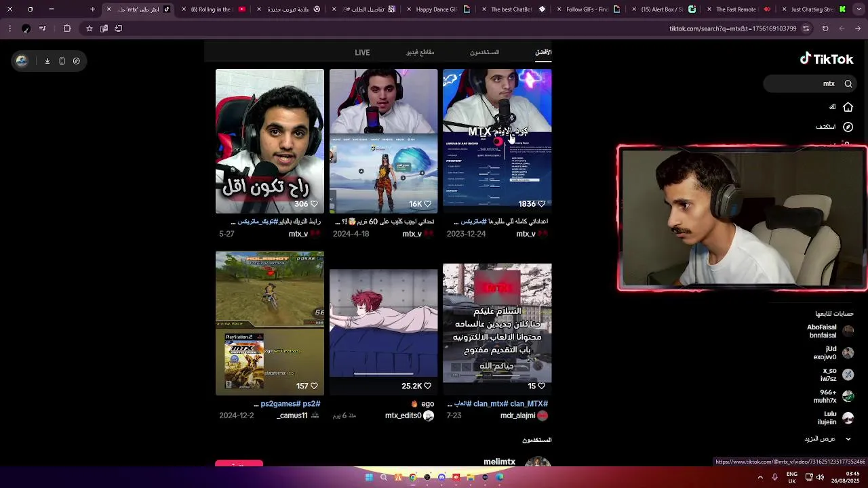Open Windows taskbar search
The height and width of the screenshot is (488, 868).
[384, 477]
